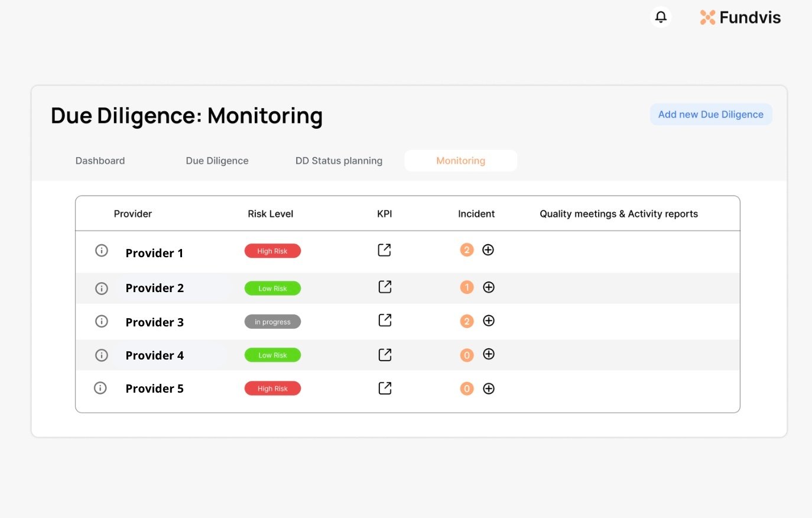The width and height of the screenshot is (812, 518).
Task: Open KPI external link for Provider 2
Action: click(385, 287)
